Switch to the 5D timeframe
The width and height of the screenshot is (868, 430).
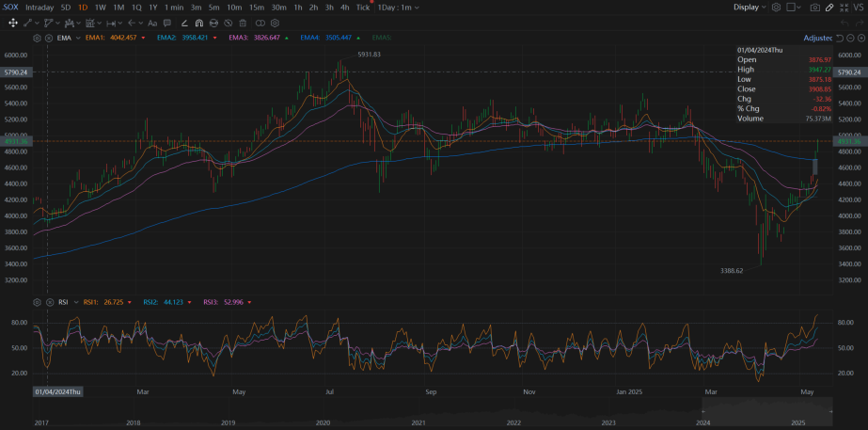tap(66, 8)
